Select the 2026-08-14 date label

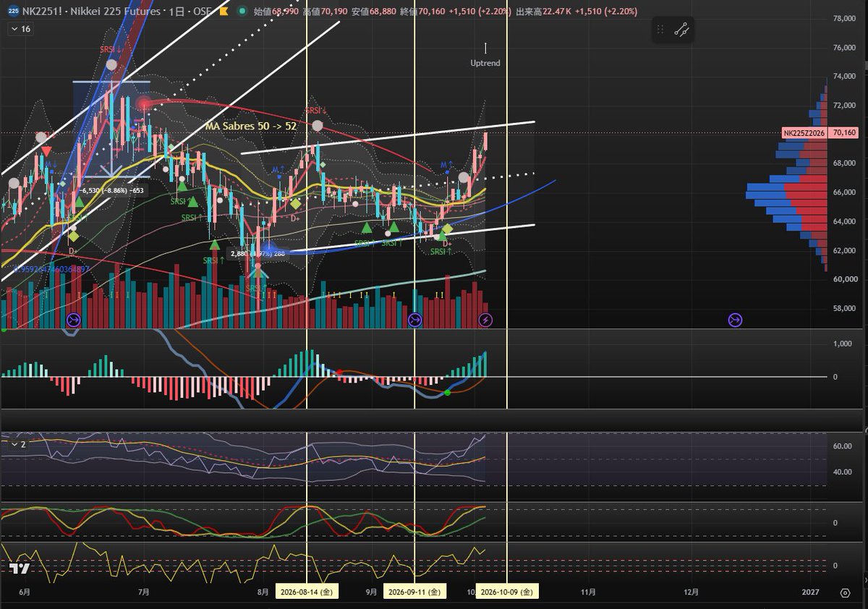click(x=307, y=592)
